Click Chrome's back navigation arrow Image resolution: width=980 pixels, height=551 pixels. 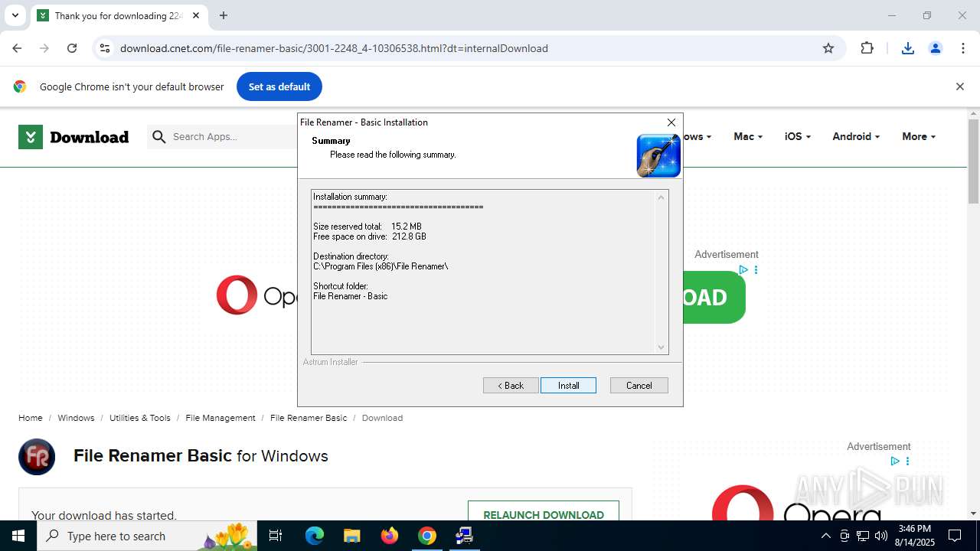coord(17,48)
